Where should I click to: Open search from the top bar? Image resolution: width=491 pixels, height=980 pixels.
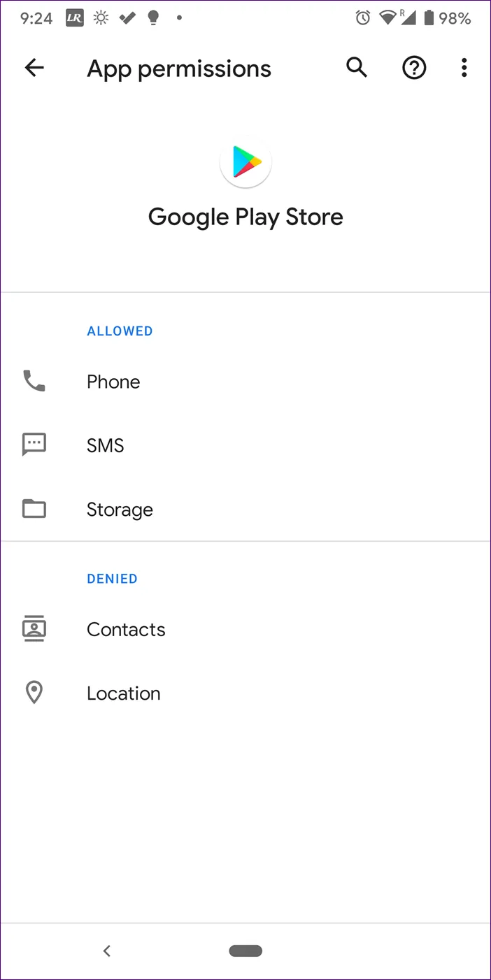click(x=357, y=68)
